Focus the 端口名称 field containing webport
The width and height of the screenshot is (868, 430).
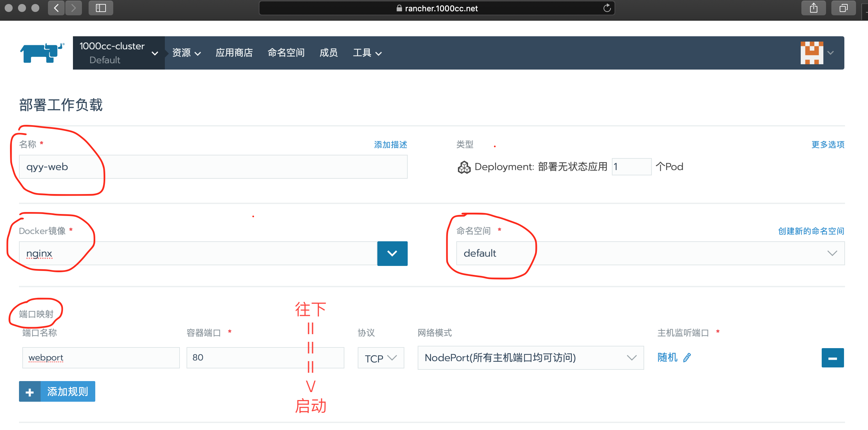101,357
